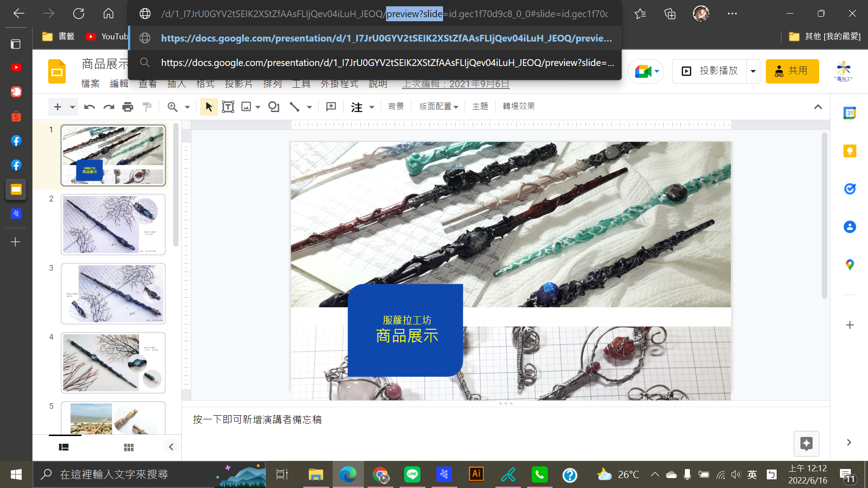Collapse the slide filmstrip panel
This screenshot has height=488, width=868.
coord(171,447)
